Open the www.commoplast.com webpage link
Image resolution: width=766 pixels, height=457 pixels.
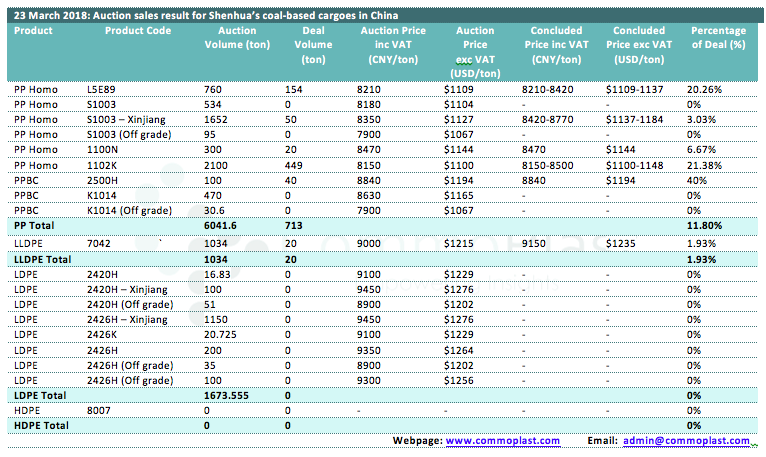[x=503, y=440]
